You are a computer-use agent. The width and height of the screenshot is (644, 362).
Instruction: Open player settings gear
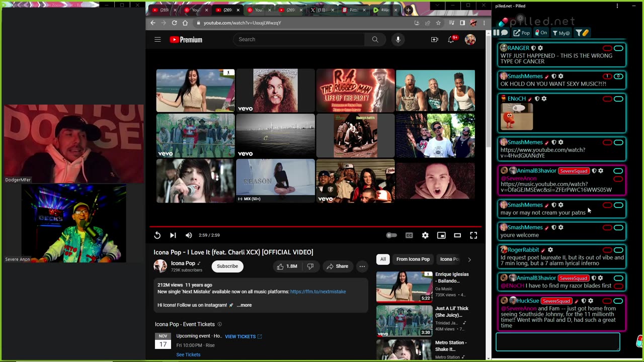(x=425, y=235)
